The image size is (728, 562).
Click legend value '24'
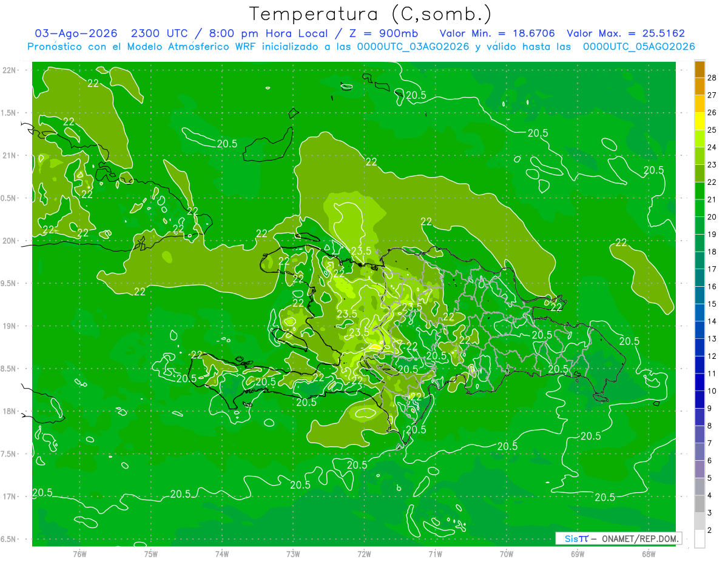(713, 147)
